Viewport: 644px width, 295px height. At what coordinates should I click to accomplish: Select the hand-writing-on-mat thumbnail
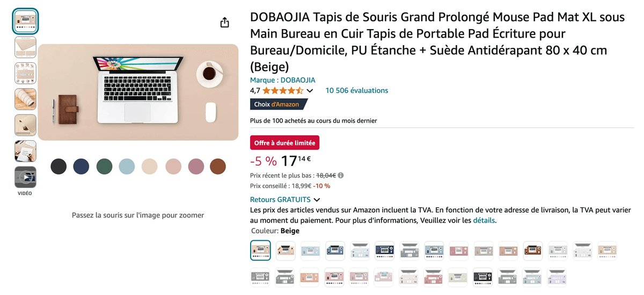click(x=25, y=151)
